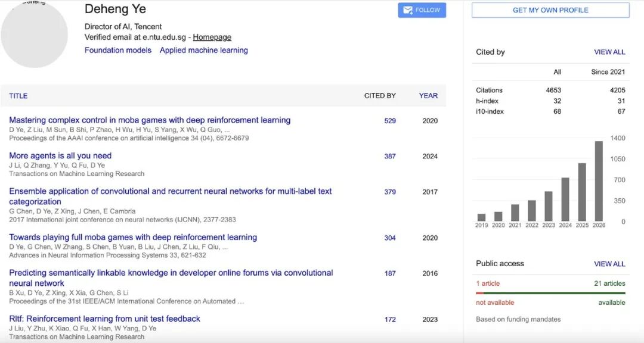Open 'Towards playing full moba games' paper
The height and width of the screenshot is (343, 644).
[133, 237]
